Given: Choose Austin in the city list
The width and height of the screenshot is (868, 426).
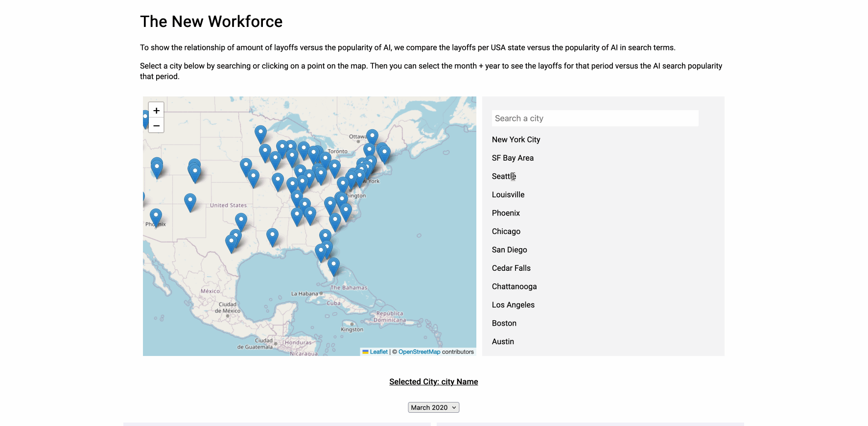Looking at the screenshot, I should tap(503, 342).
